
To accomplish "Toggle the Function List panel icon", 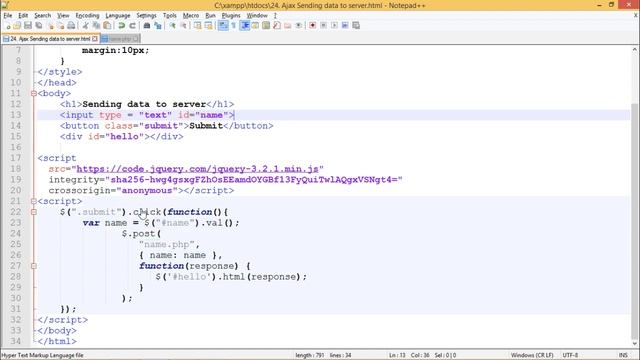I will tap(277, 26).
